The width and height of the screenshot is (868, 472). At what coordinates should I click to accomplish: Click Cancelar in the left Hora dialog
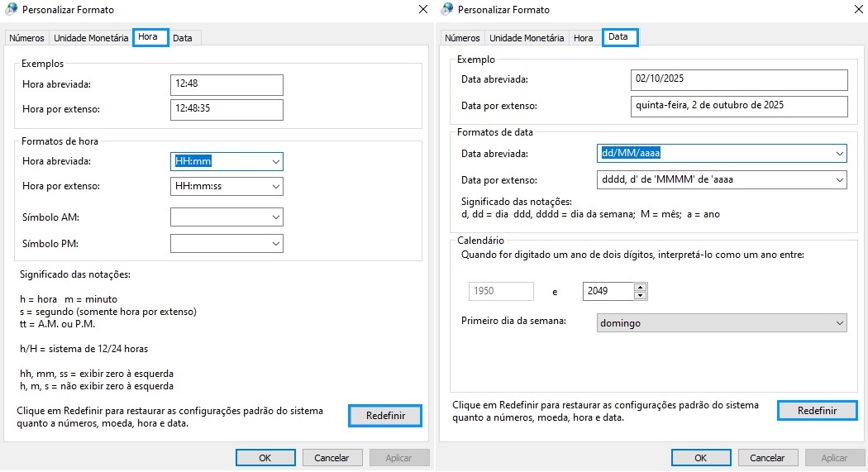(332, 457)
